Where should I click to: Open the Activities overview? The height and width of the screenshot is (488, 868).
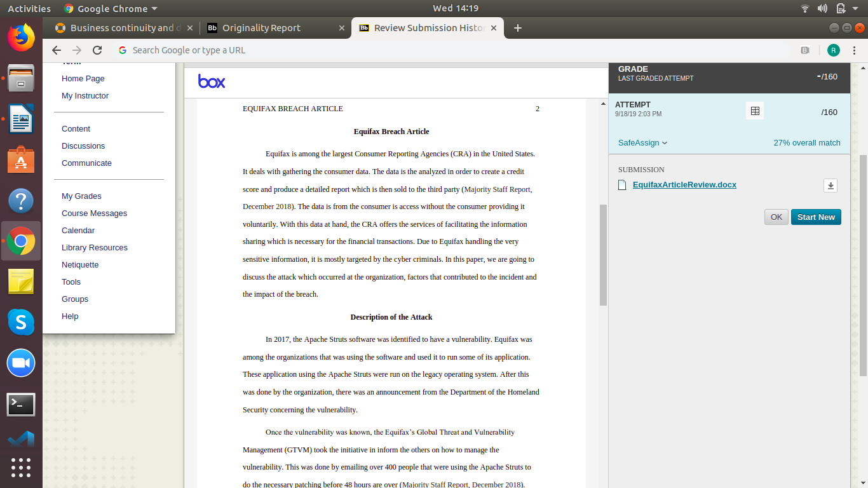29,8
